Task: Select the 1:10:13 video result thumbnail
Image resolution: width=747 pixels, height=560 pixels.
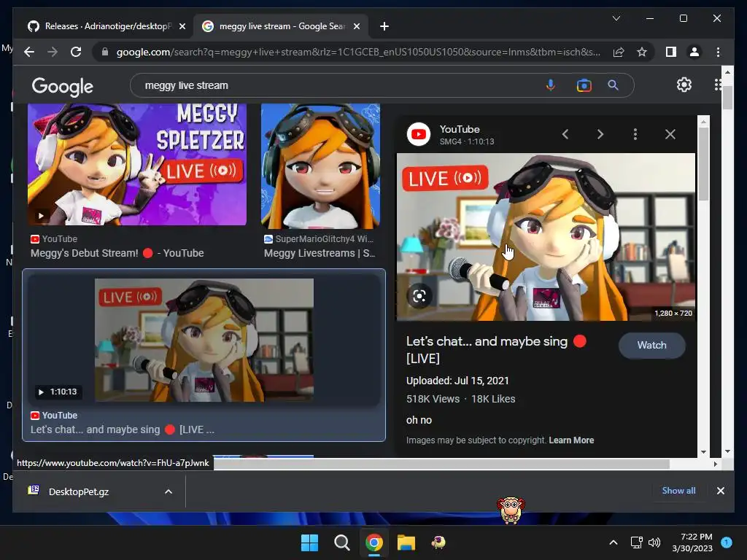Action: tap(204, 340)
